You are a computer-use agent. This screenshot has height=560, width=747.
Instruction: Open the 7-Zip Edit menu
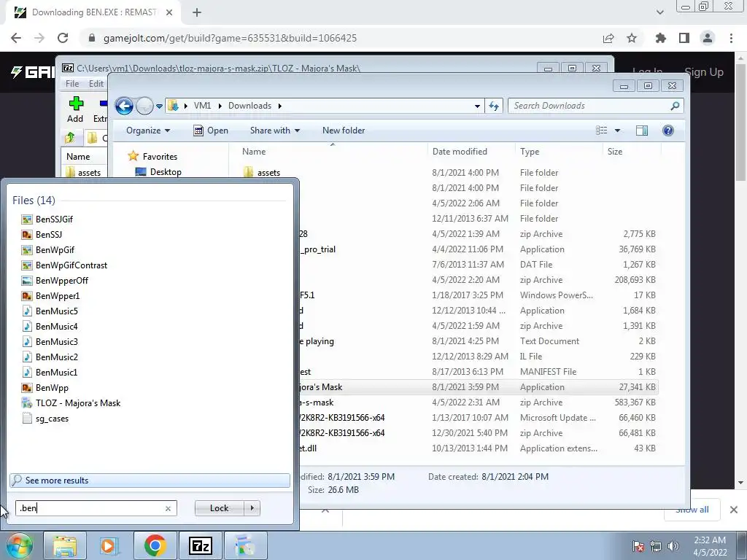[96, 84]
